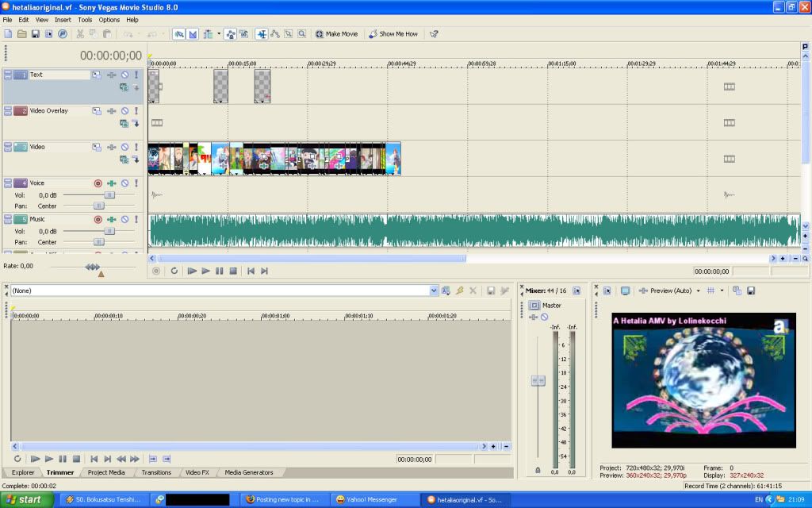
Task: Save snapshot to file in preview panel
Action: (750, 291)
